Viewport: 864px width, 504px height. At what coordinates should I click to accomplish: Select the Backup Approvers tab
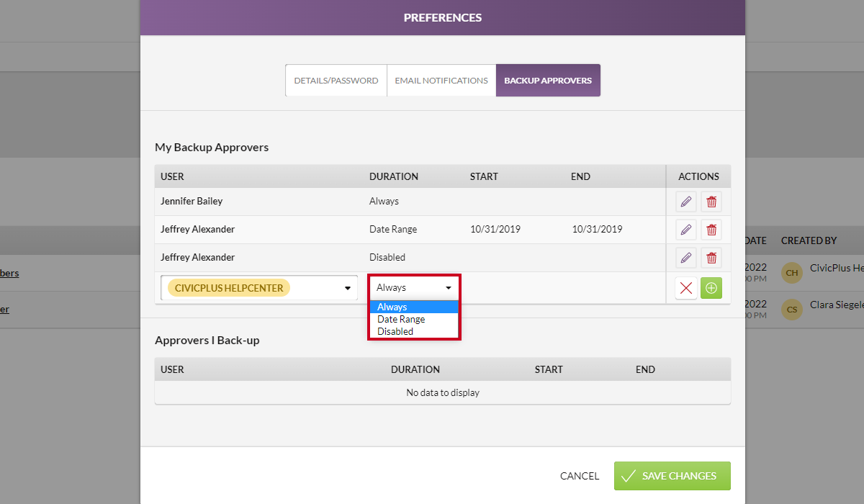(x=548, y=81)
